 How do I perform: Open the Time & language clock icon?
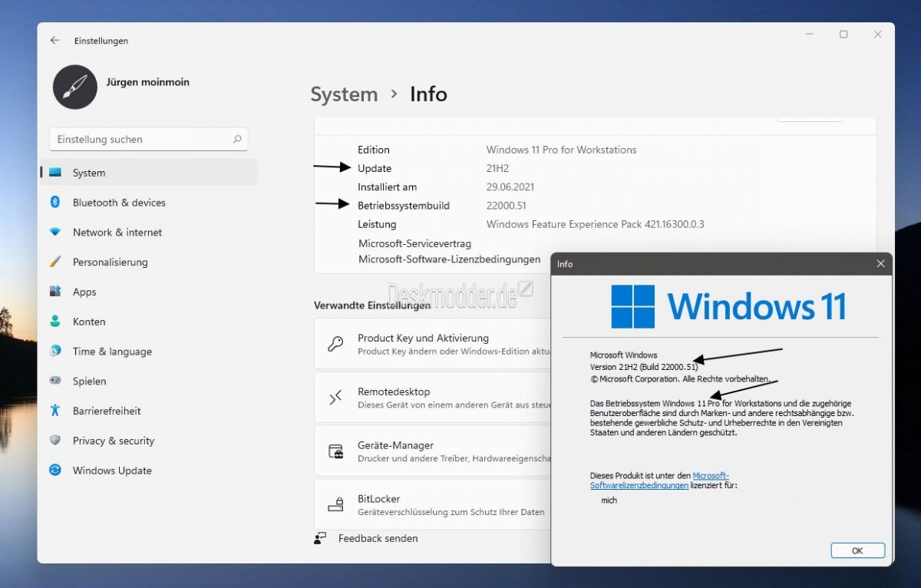(55, 352)
